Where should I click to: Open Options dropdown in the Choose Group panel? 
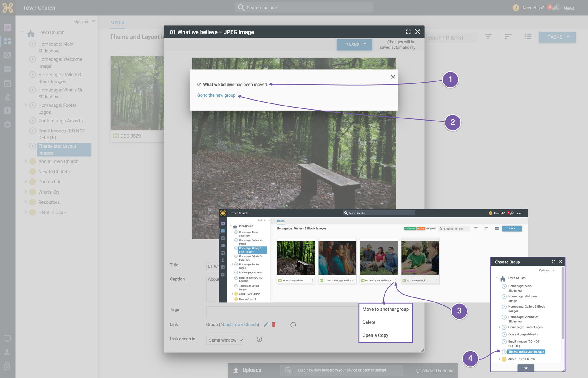pyautogui.click(x=547, y=270)
